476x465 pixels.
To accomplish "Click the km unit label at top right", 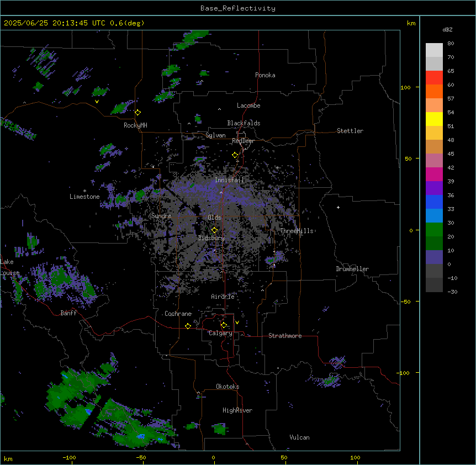I will [x=411, y=23].
